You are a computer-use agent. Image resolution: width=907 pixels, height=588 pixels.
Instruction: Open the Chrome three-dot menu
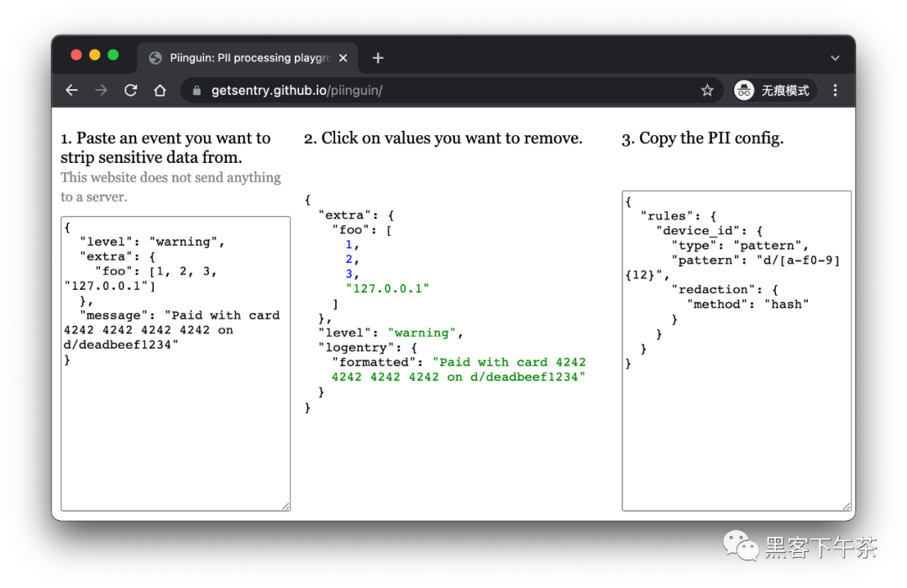click(835, 90)
